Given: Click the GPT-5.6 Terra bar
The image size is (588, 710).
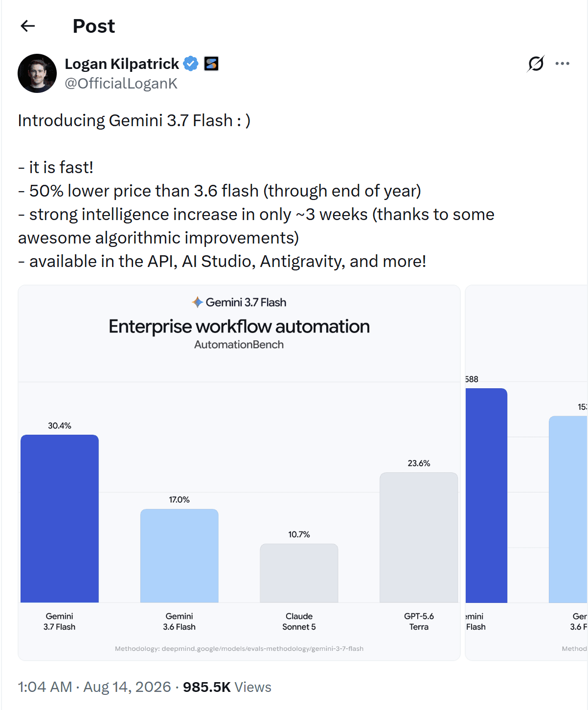Looking at the screenshot, I should click(419, 537).
